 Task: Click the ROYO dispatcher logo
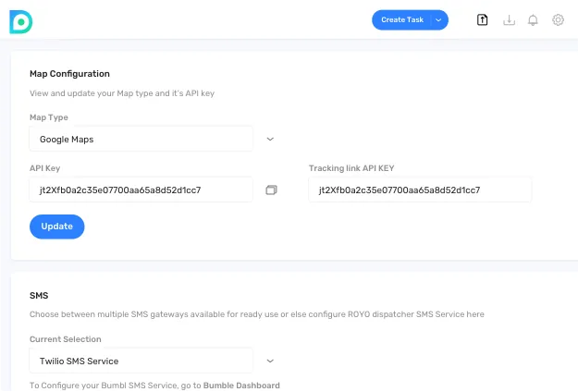pos(20,20)
